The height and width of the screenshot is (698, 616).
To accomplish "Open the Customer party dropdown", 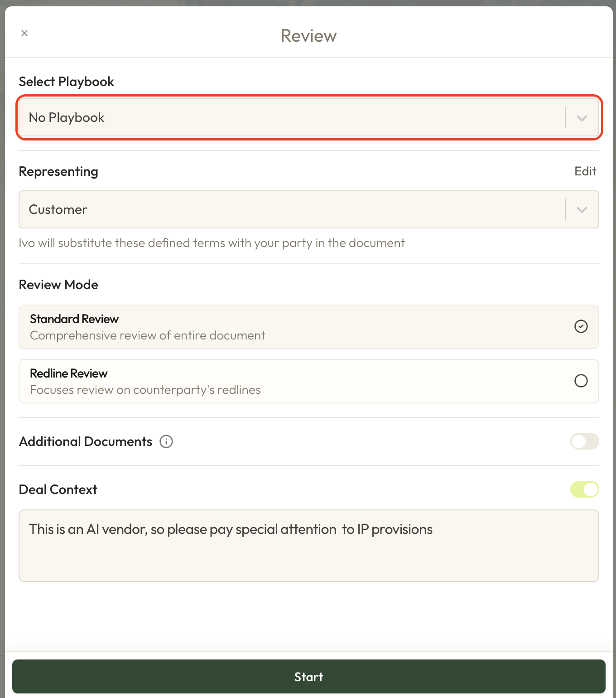I will click(290, 209).
